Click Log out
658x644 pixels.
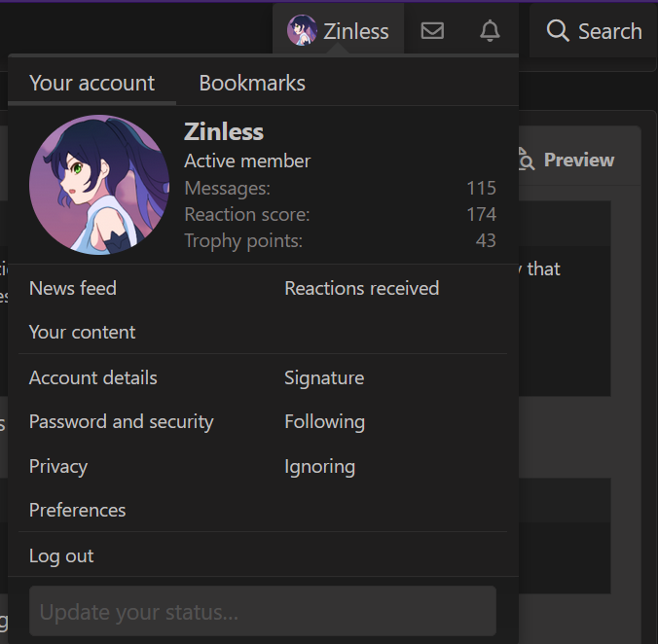61,555
